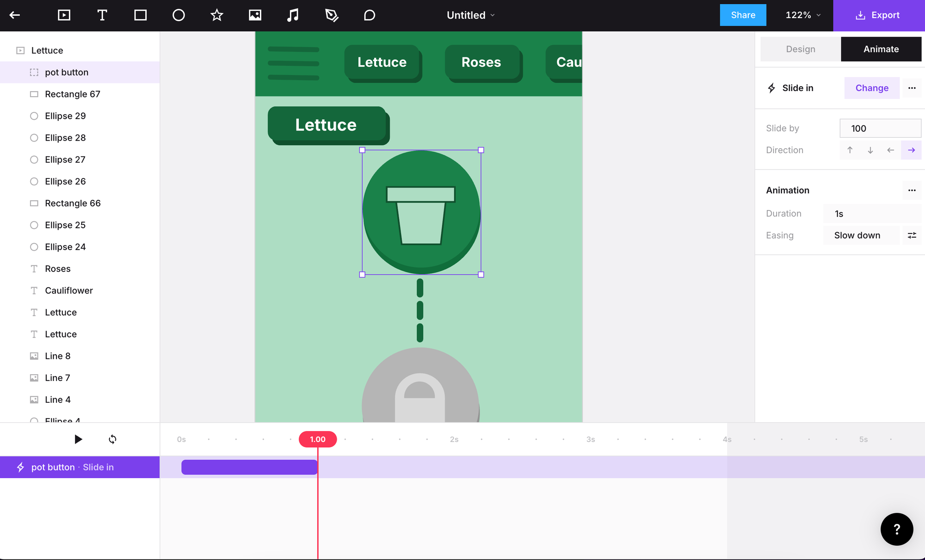Select the Star shape tool

(x=216, y=15)
